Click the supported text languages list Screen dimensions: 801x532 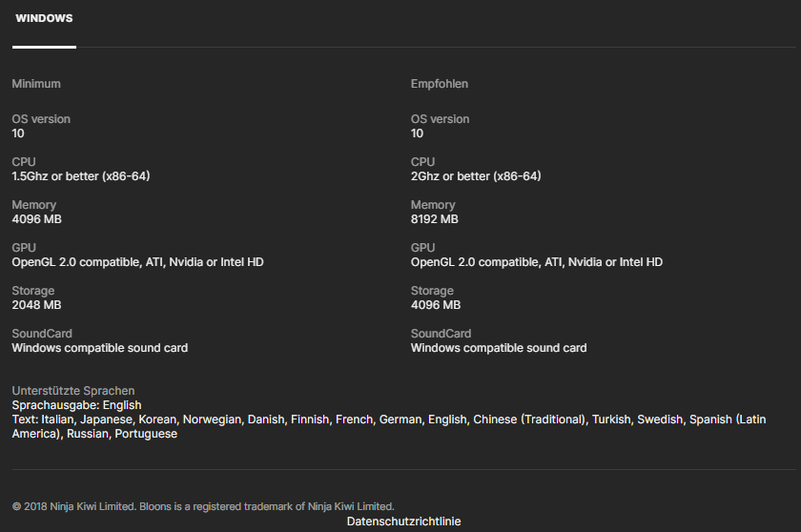coord(381,419)
